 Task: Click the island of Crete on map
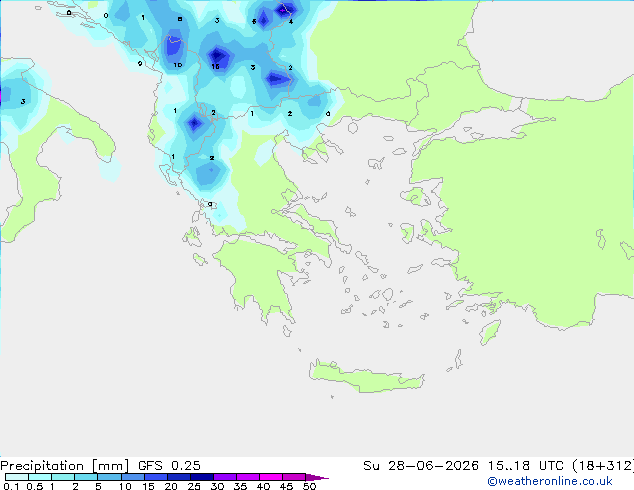366,376
